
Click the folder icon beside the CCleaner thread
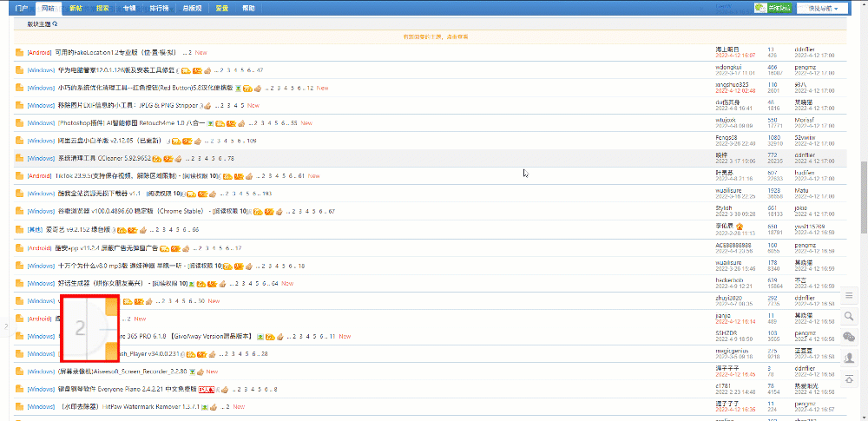point(19,159)
